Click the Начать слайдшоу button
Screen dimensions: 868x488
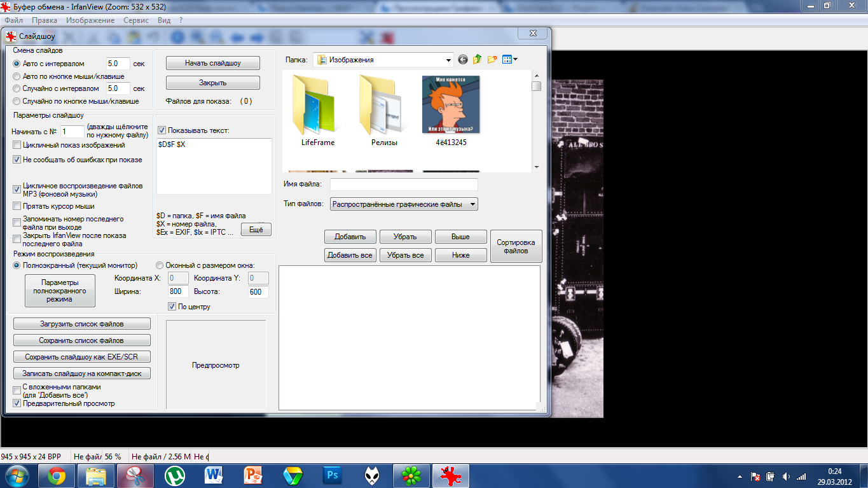[212, 63]
